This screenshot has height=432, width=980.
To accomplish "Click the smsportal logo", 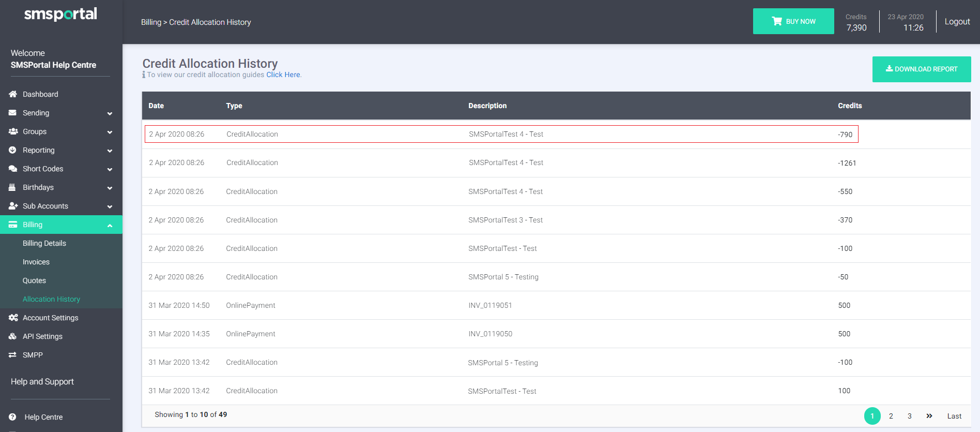I will pos(60,14).
